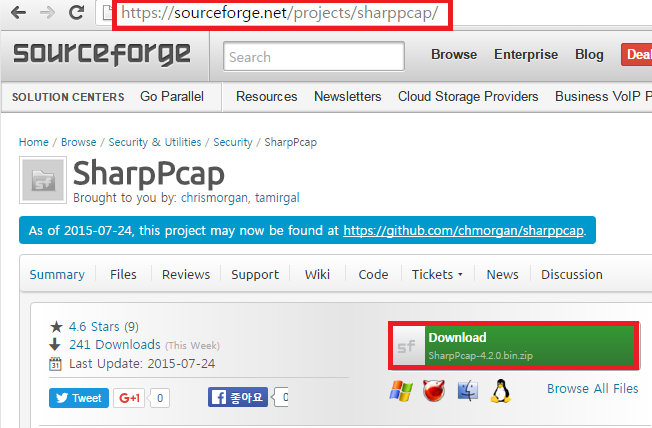Open the github.com/chmorgan/sharppcap link
The height and width of the screenshot is (428, 652).
pos(463,230)
